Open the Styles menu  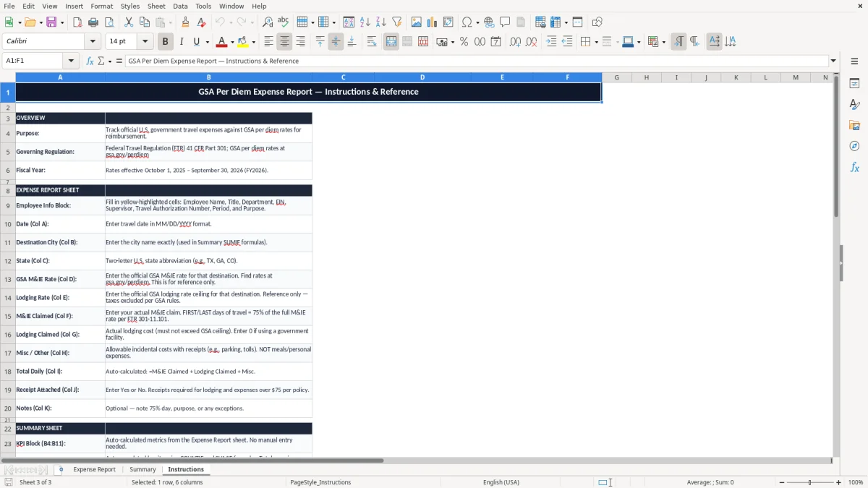point(130,6)
